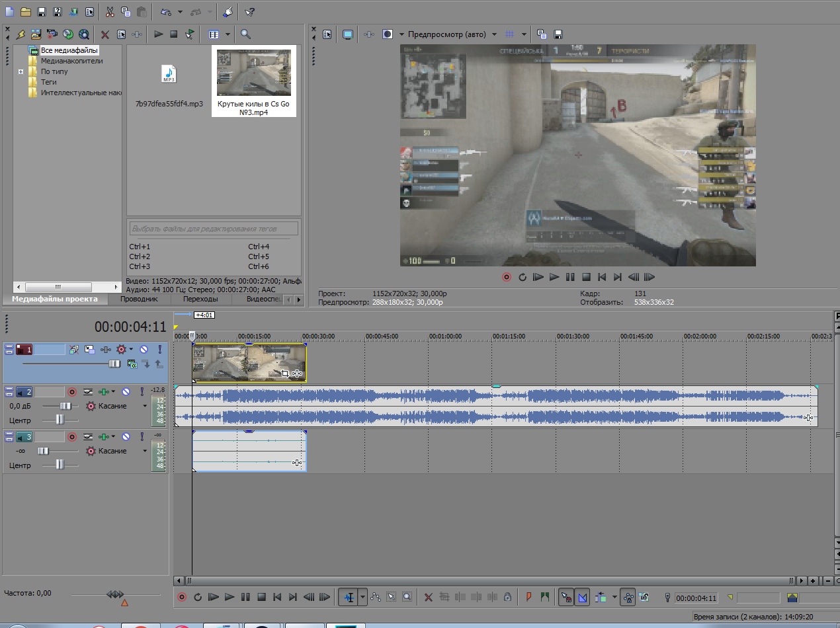Image resolution: width=840 pixels, height=628 pixels.
Task: Copy preview snapshot to clipboard
Action: [542, 34]
